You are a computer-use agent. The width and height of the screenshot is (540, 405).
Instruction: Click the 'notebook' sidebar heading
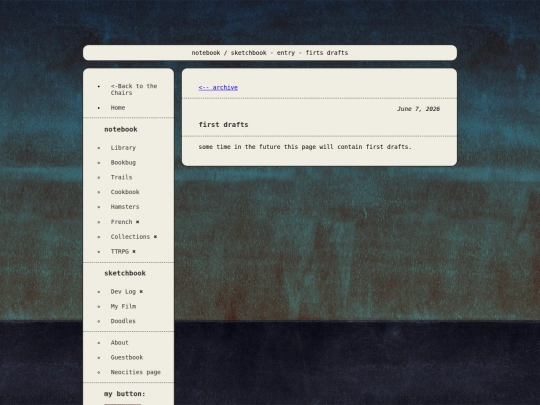121,129
